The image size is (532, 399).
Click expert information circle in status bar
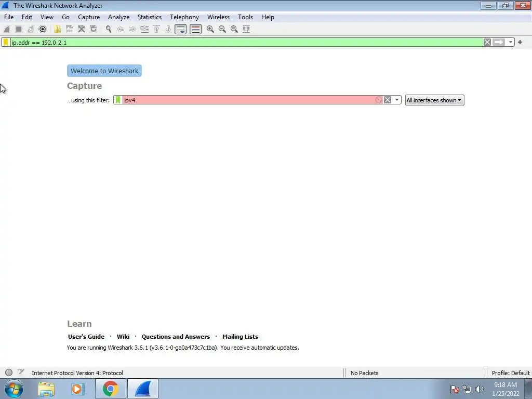[9, 373]
